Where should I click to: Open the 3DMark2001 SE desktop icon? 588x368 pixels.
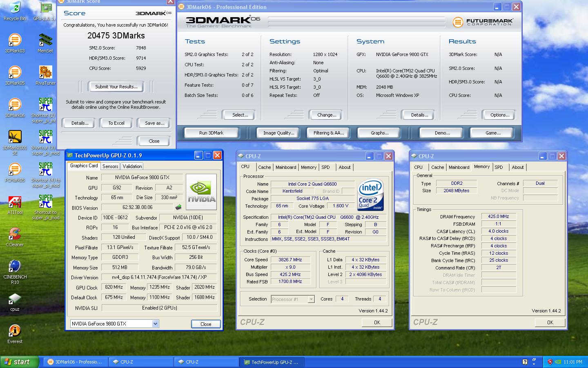tap(15, 143)
